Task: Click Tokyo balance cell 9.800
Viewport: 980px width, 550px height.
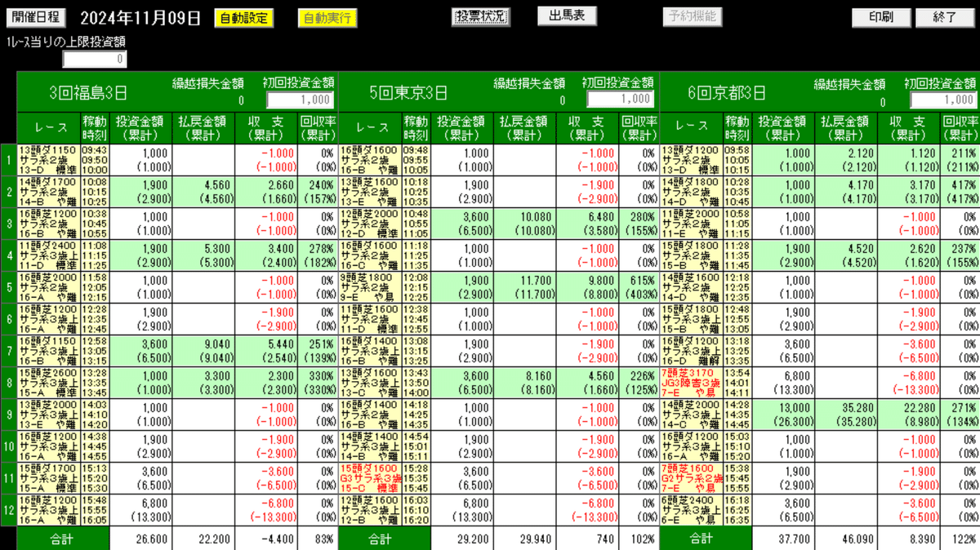Action: point(588,286)
